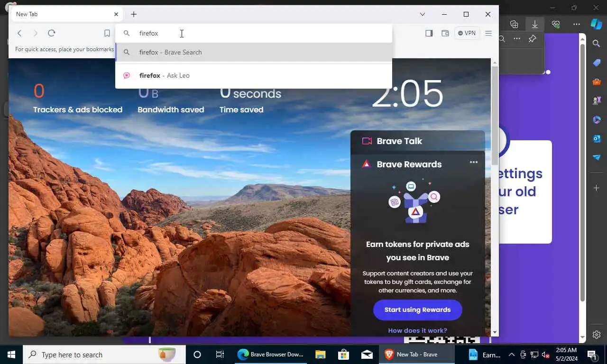
Task: Open Microsoft Store from taskbar
Action: (x=344, y=355)
